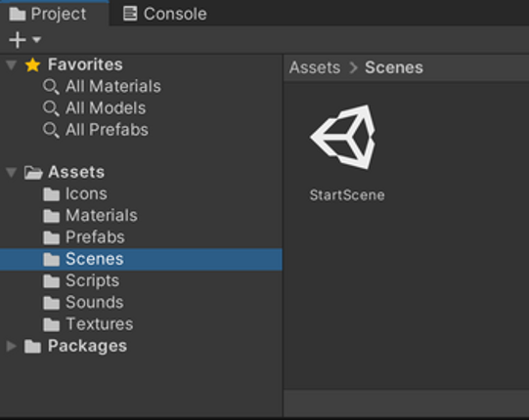Open the Prefabs folder in tree
529x420 pixels.
84,237
